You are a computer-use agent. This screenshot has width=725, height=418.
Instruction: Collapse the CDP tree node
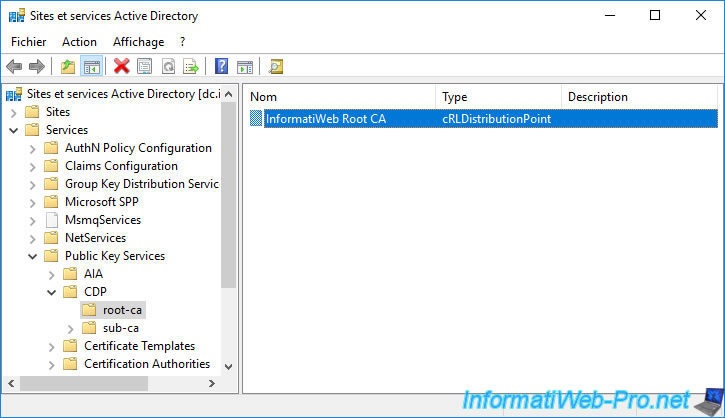pyautogui.click(x=51, y=292)
